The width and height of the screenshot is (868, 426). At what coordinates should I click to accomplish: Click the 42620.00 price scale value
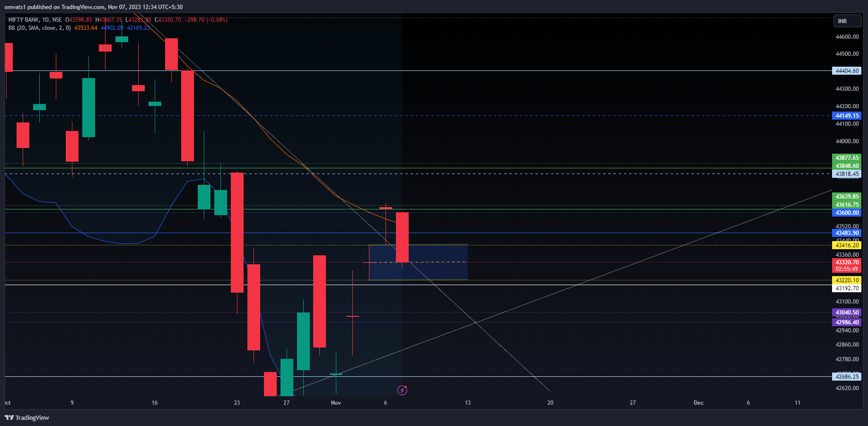(847, 388)
